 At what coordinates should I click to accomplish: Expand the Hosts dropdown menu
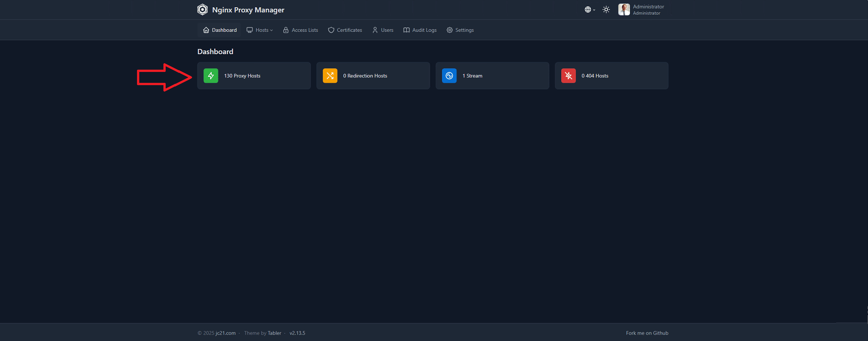pyautogui.click(x=260, y=30)
